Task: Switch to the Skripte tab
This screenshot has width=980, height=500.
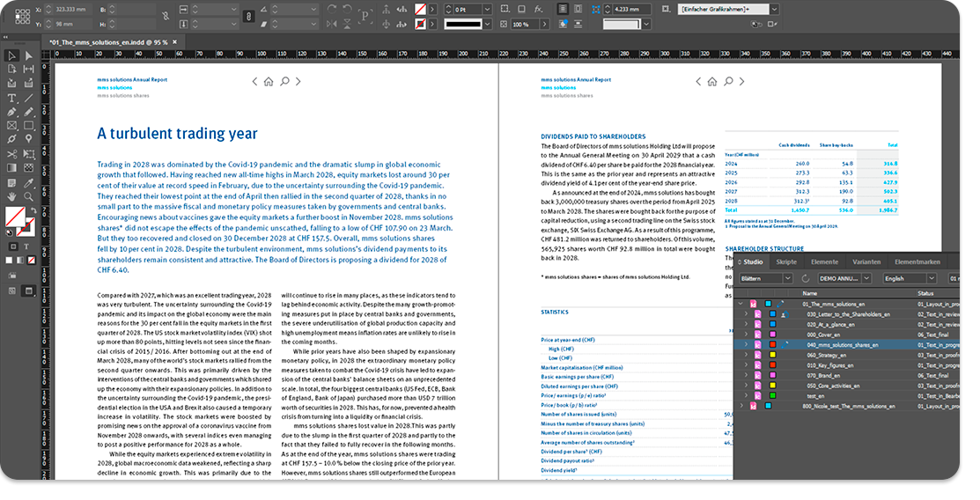Action: point(785,261)
